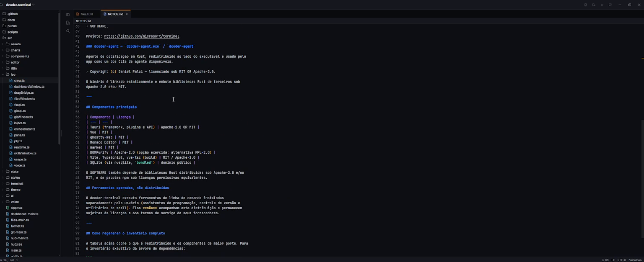Image resolution: width=644 pixels, height=262 pixels.
Task: Click the LF line ending indicator
Action: click(x=613, y=260)
